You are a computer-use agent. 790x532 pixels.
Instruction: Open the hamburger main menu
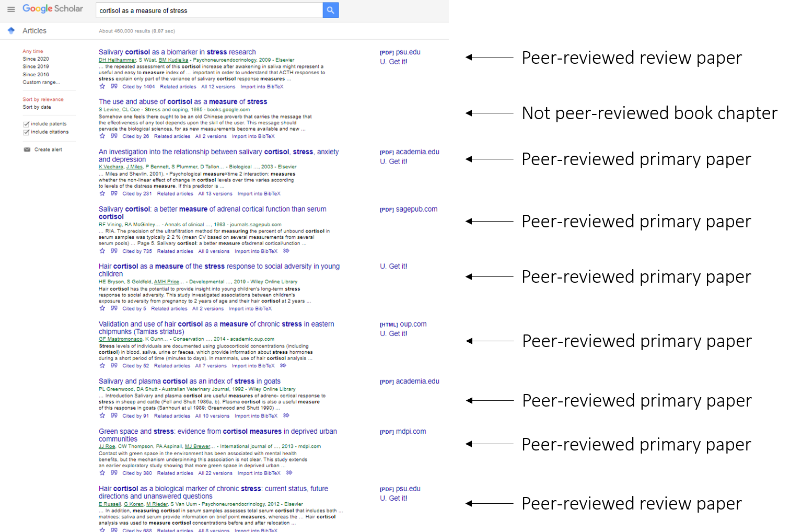click(x=11, y=9)
